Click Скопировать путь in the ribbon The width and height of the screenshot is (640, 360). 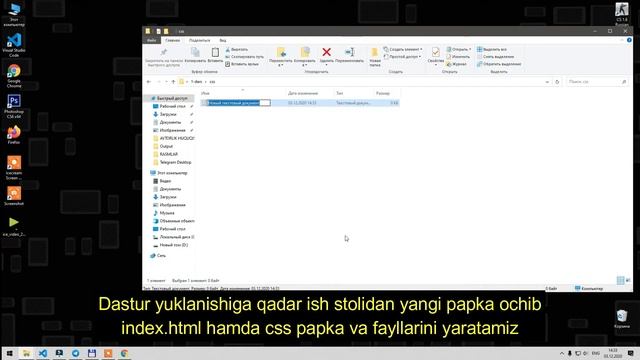click(244, 57)
